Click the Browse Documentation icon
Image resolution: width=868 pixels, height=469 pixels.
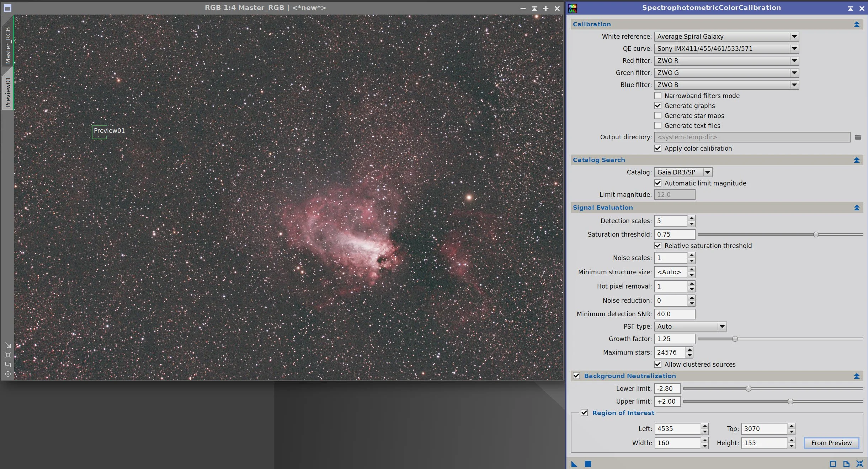[846, 464]
